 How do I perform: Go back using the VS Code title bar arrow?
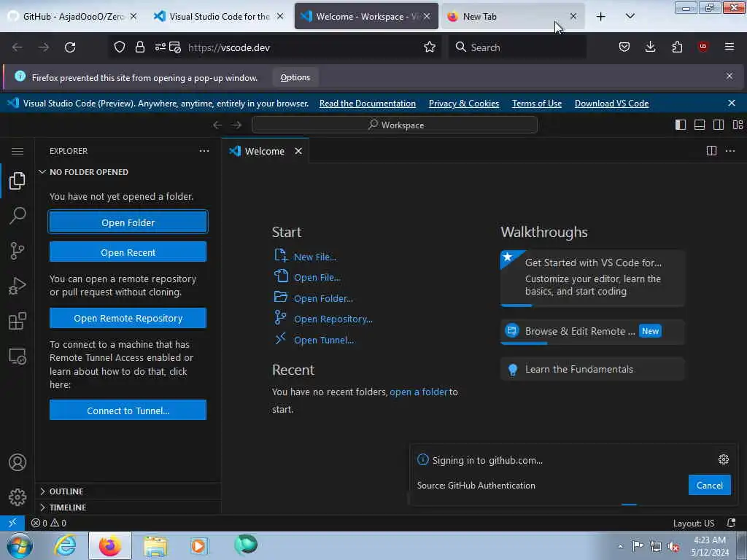tap(217, 125)
